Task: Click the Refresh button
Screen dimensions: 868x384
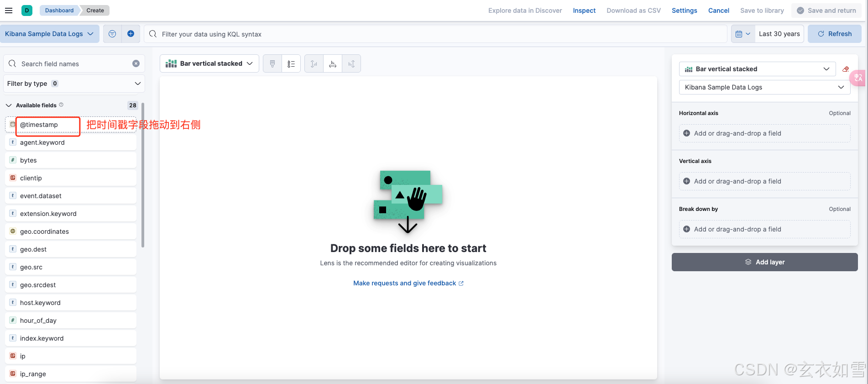Action: (x=835, y=34)
